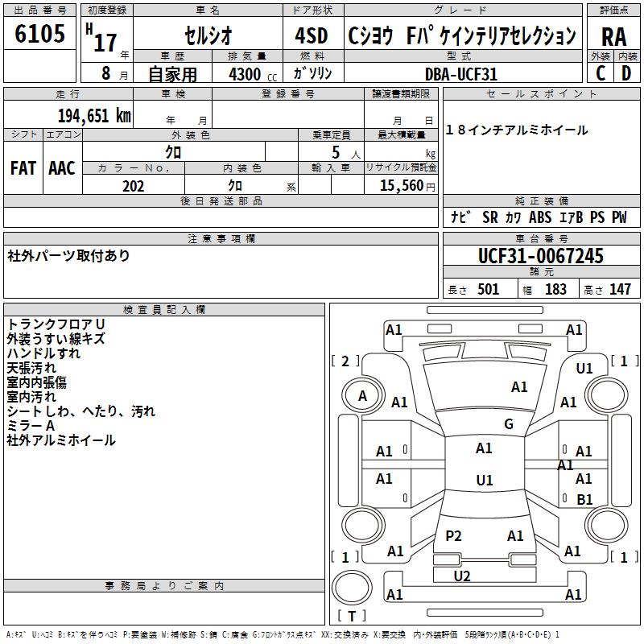Image resolution: width=644 pixels, height=644 pixels.
Task: Click the sales point 18インチアルミホイール
Action: pyautogui.click(x=517, y=130)
